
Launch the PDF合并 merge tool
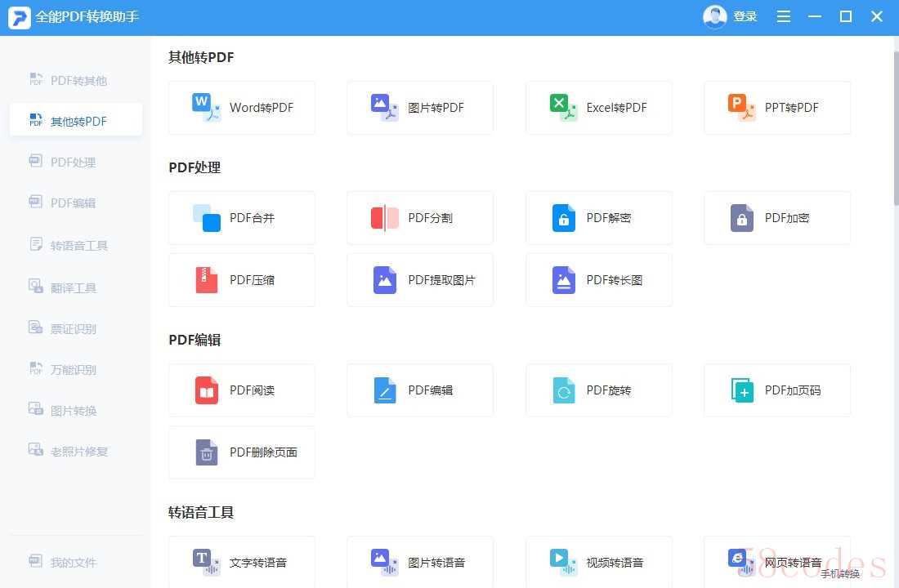coord(241,218)
